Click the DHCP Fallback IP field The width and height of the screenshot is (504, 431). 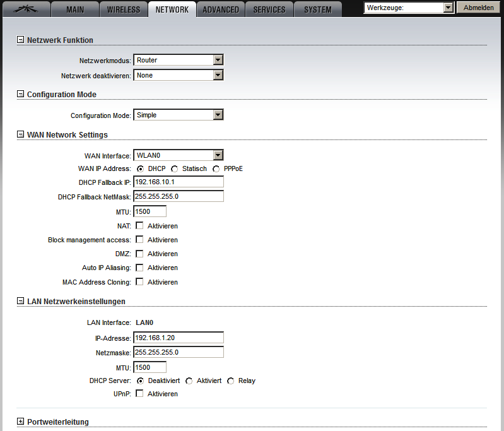[x=179, y=182]
